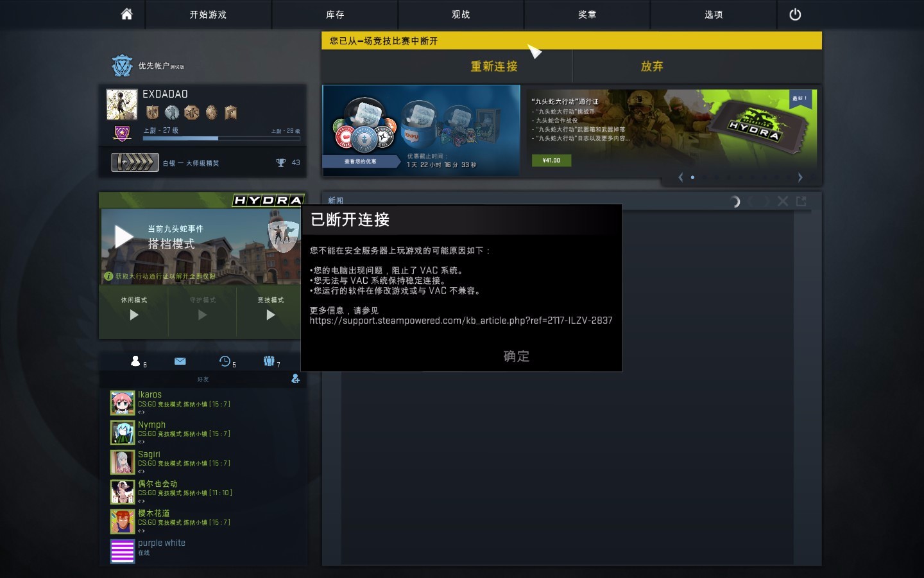
Task: Open the friends list person tab
Action: tap(135, 361)
